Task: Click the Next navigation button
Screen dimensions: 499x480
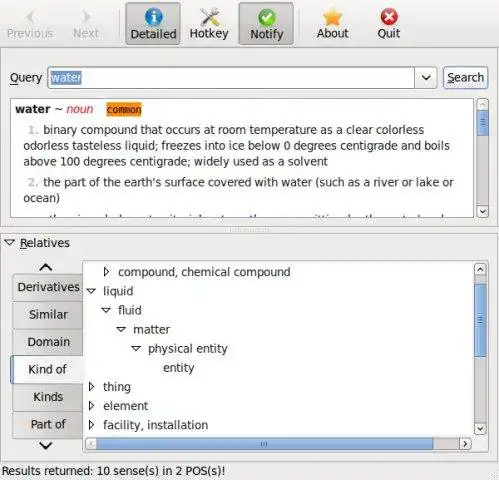Action: [x=86, y=24]
